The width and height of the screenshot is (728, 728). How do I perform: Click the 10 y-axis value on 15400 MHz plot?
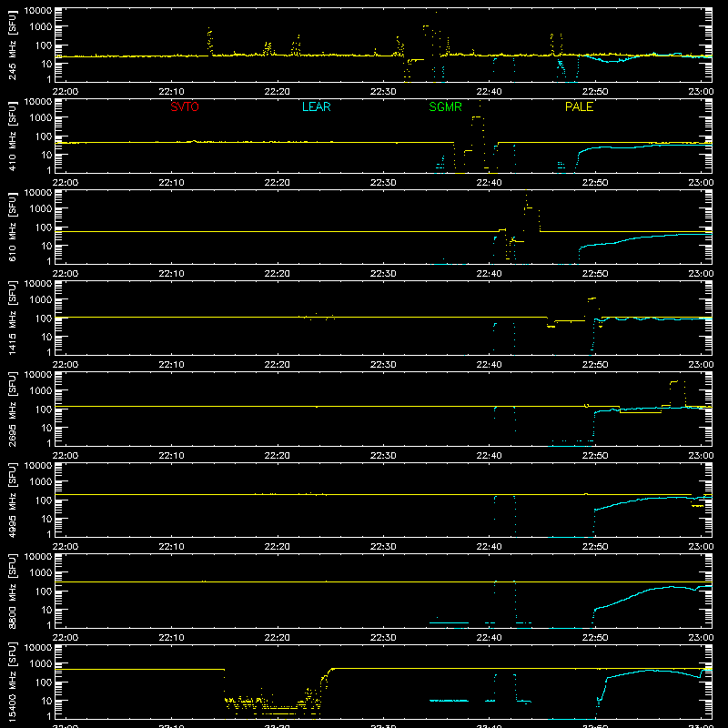point(45,701)
